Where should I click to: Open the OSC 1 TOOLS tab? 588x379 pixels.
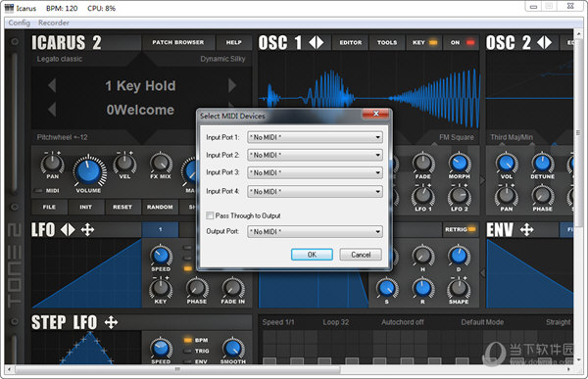coord(387,42)
